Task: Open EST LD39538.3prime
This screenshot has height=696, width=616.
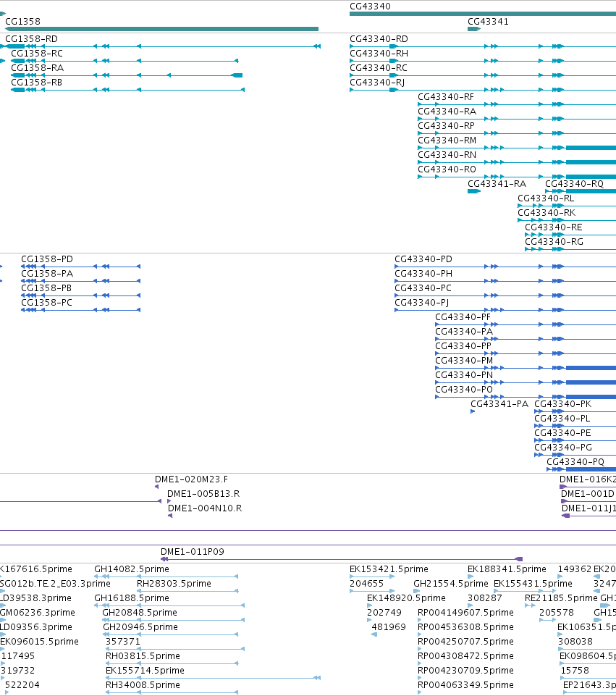Action: pos(3,605)
